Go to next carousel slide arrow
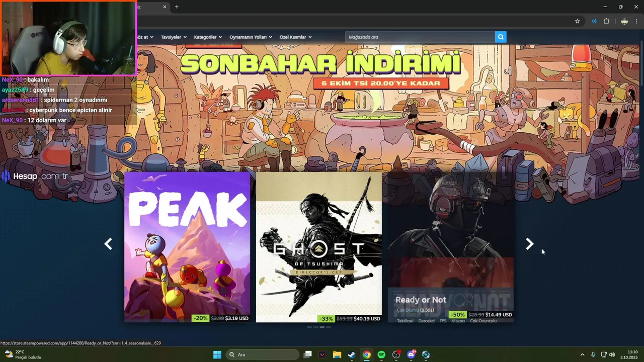Screen dimensions: 644x362 [529, 244]
